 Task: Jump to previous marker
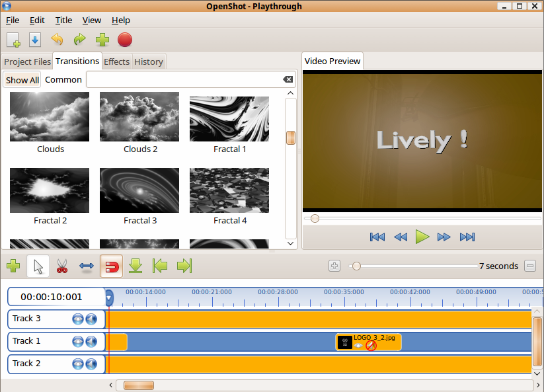coord(160,266)
